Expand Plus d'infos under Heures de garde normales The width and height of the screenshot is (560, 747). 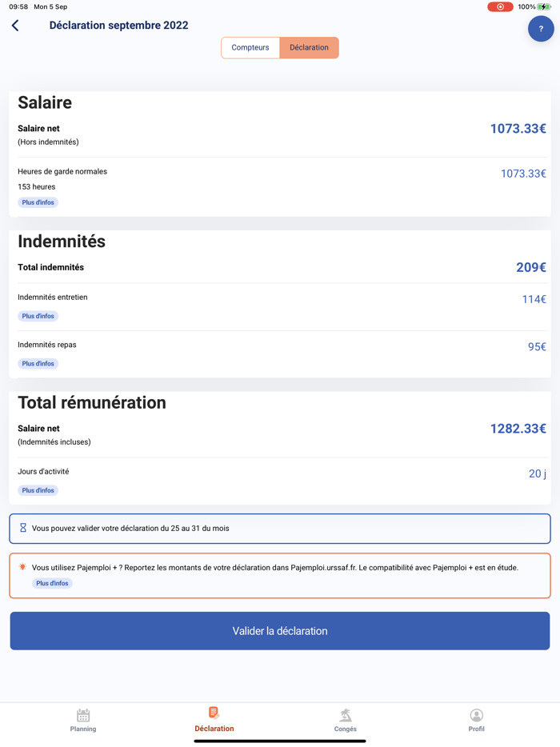coord(38,202)
